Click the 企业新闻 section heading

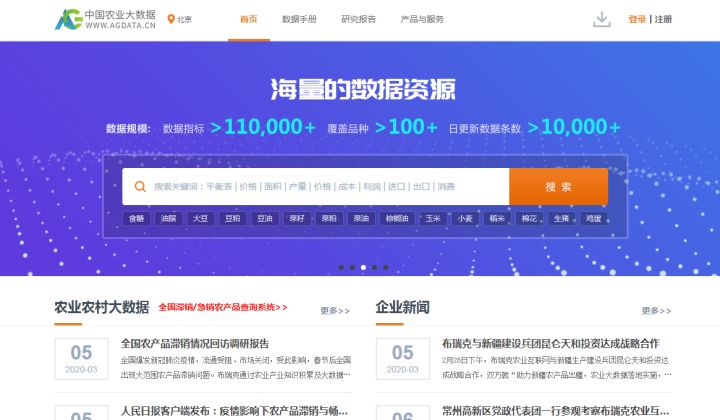[x=403, y=307]
